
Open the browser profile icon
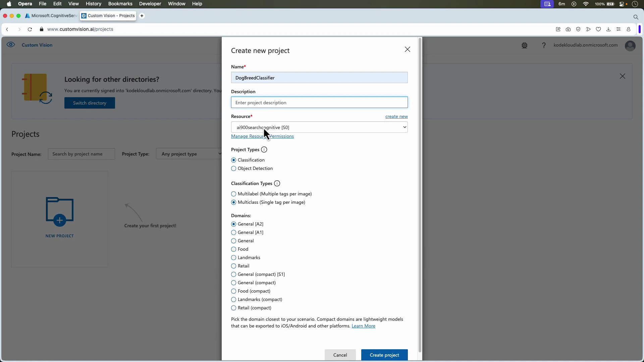click(629, 29)
